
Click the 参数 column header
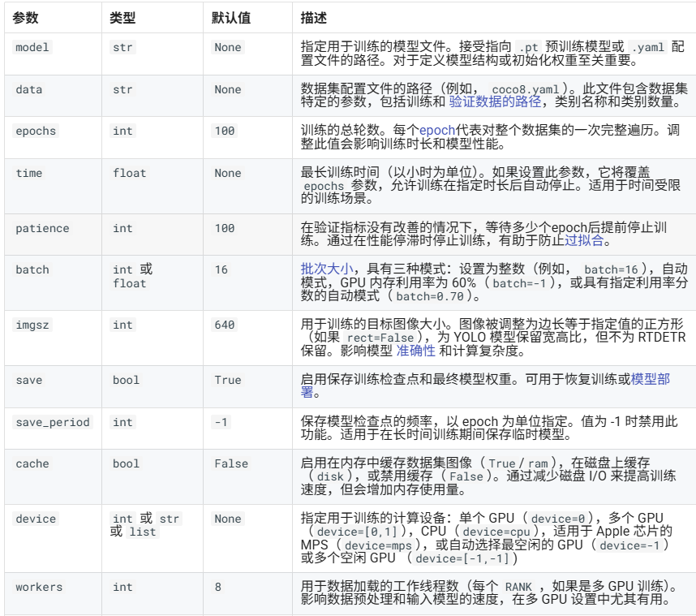[x=25, y=18]
